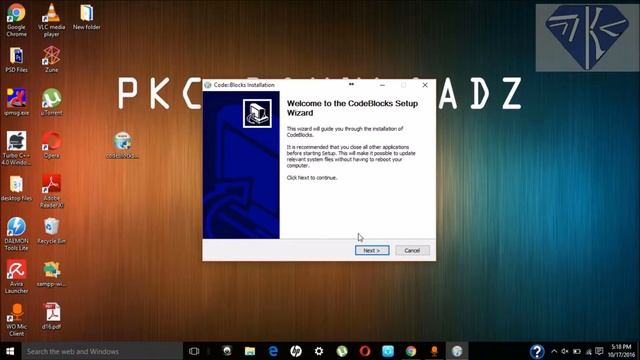Open the Action Center notifications icon

[599, 351]
